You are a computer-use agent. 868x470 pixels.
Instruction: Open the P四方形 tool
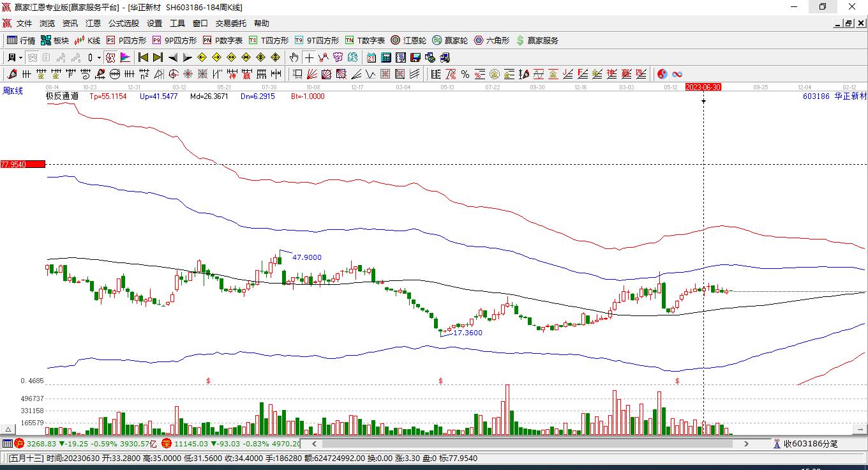(x=126, y=40)
